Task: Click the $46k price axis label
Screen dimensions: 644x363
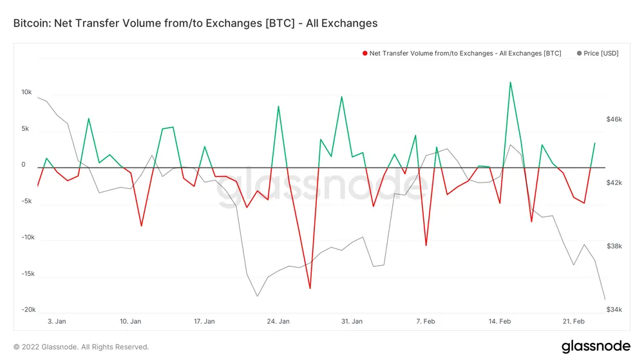Action: tap(614, 119)
